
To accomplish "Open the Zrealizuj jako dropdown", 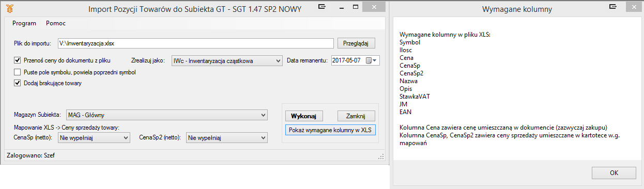I will [226, 61].
